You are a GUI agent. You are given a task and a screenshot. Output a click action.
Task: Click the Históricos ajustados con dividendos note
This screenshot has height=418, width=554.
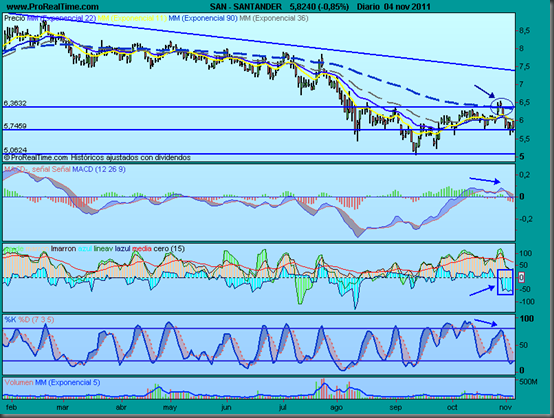click(x=131, y=158)
